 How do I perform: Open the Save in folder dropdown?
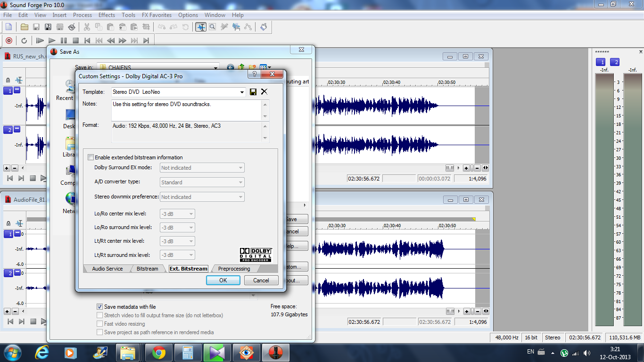(x=215, y=68)
